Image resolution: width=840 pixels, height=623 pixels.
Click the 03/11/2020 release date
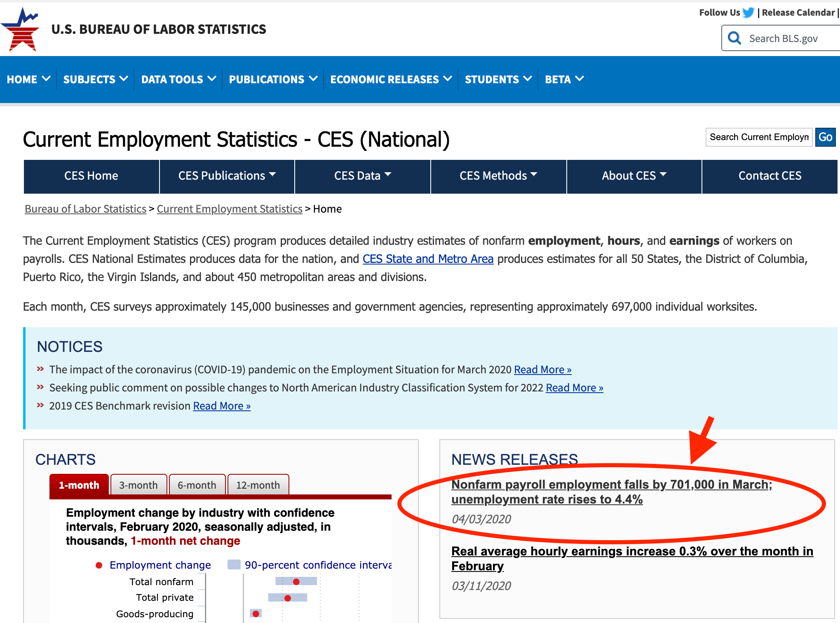tap(481, 586)
